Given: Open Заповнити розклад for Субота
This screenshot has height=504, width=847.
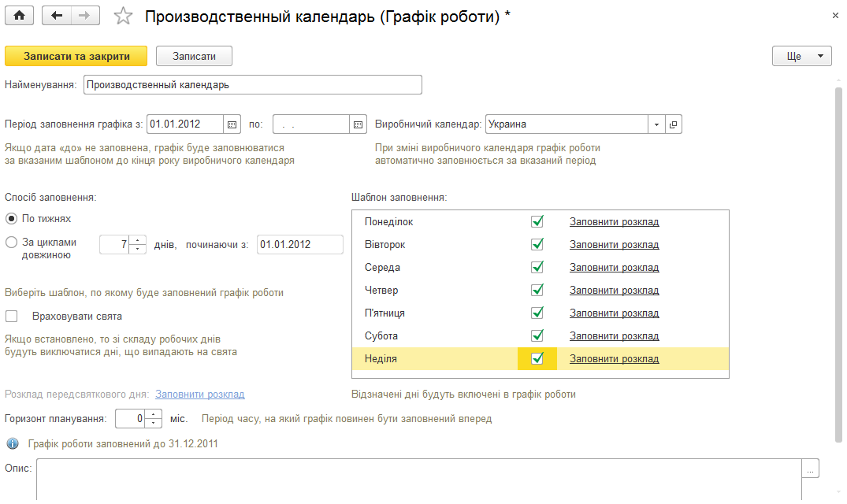Looking at the screenshot, I should pyautogui.click(x=615, y=335).
